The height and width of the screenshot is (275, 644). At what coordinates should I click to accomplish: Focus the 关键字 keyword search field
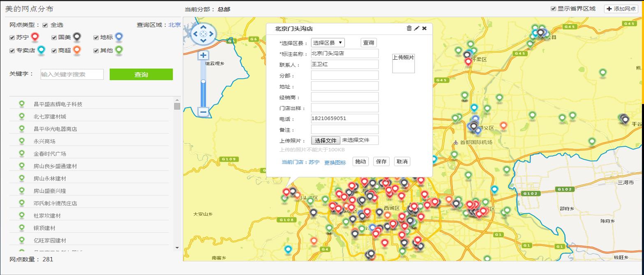[x=72, y=74]
